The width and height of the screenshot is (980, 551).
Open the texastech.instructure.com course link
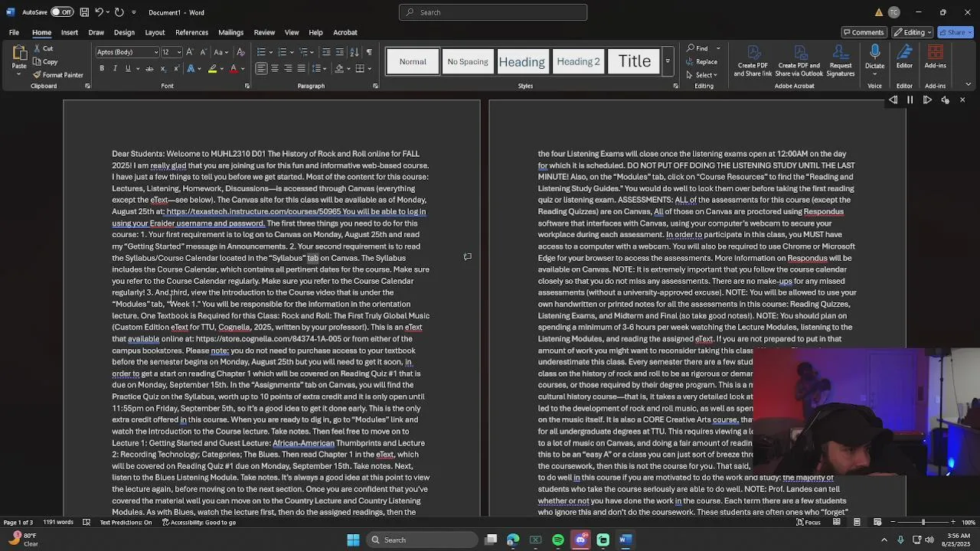253,211
